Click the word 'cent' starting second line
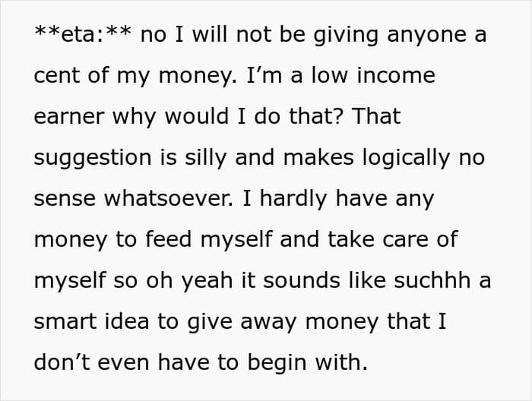 pos(56,76)
